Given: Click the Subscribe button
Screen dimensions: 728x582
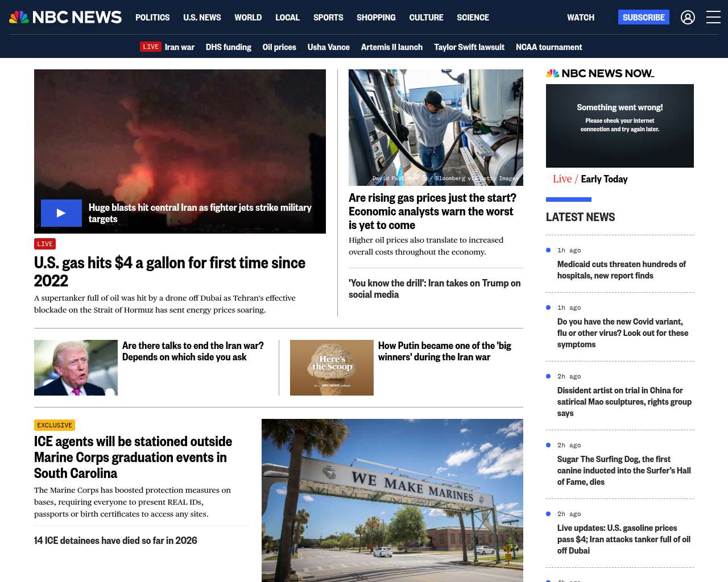Looking at the screenshot, I should click(x=644, y=18).
